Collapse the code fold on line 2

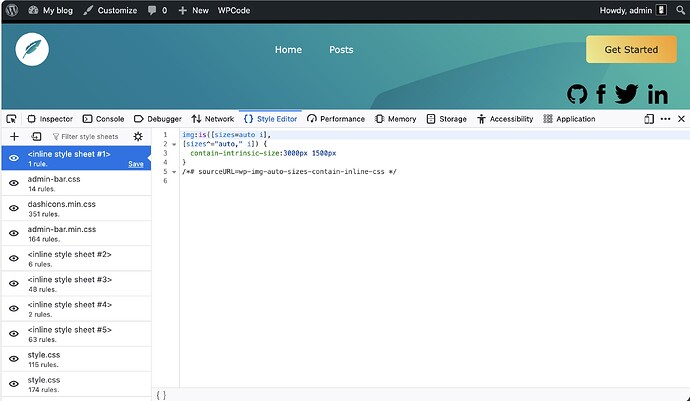point(174,144)
